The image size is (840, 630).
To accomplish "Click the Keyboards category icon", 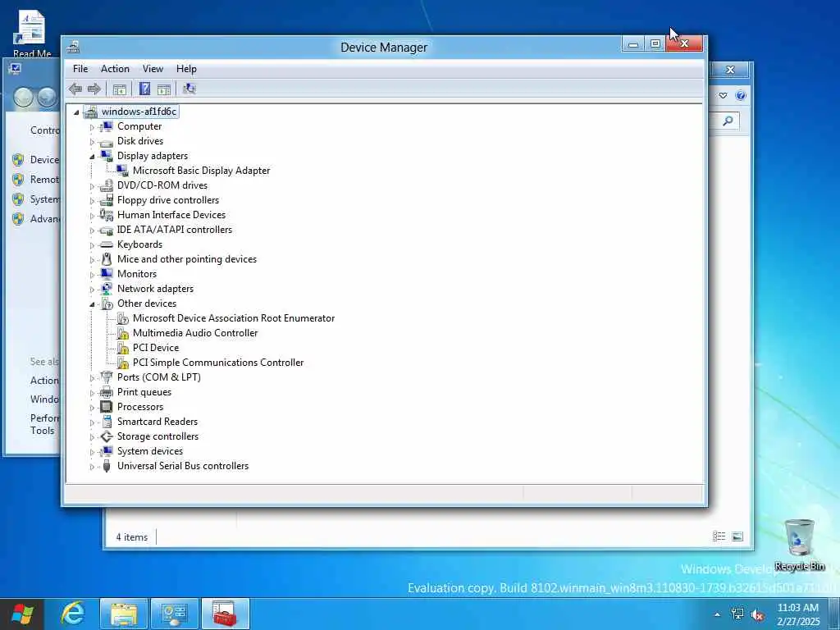I will (107, 244).
